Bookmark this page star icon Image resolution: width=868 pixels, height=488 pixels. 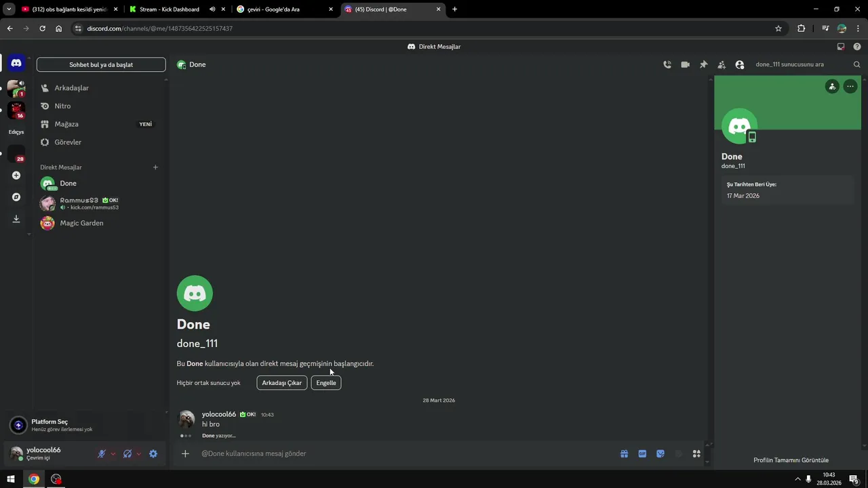[778, 28]
